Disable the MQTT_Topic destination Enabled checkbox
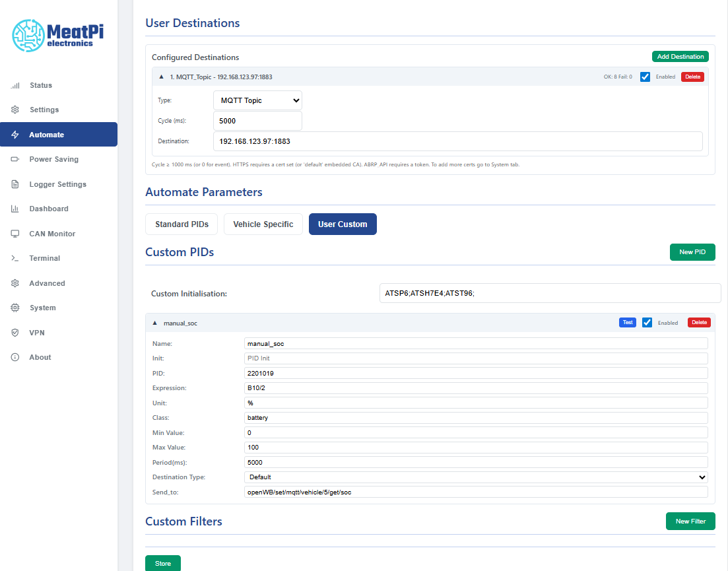The height and width of the screenshot is (571, 728). coord(645,77)
